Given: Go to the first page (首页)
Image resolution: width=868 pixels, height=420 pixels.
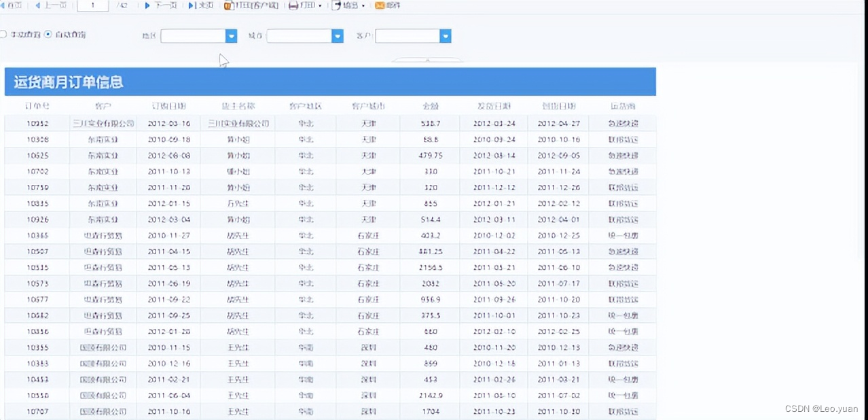Looking at the screenshot, I should coord(10,5).
